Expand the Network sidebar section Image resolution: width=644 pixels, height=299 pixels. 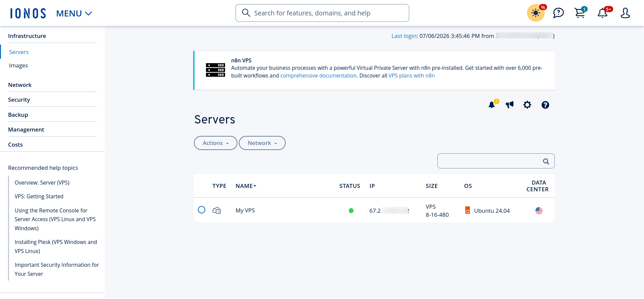pos(20,85)
